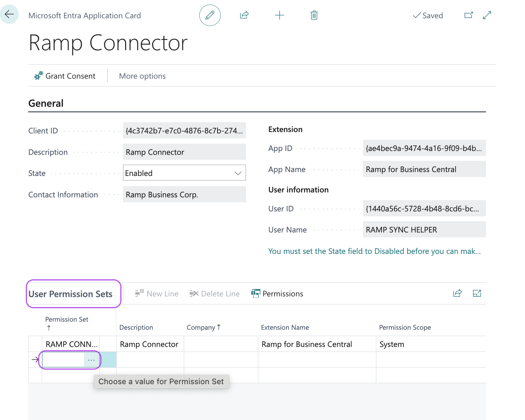525x420 pixels.
Task: Open Permissions action
Action: [x=277, y=294]
